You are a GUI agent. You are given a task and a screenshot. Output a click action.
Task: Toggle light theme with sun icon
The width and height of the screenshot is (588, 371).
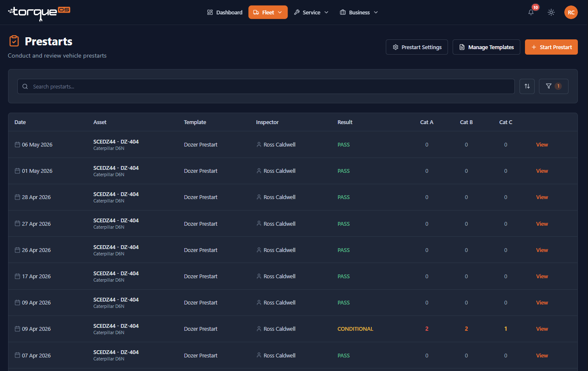point(551,12)
